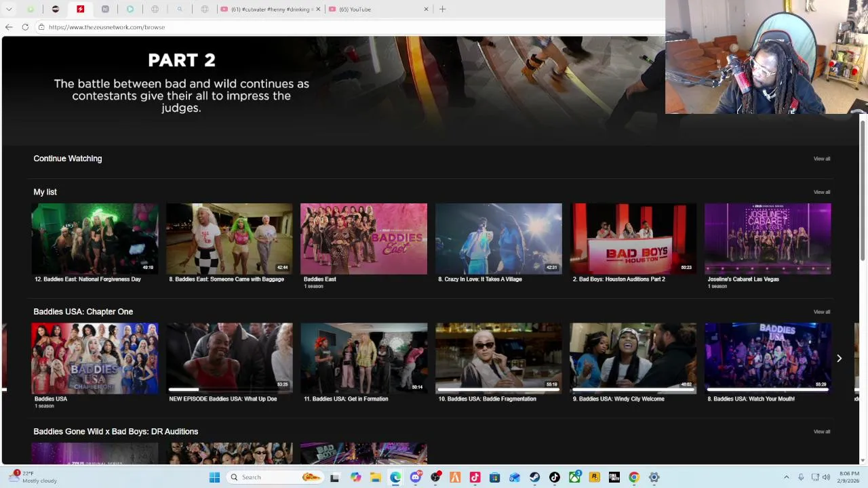Reload the current page
This screenshot has height=488, width=868.
coord(25,27)
